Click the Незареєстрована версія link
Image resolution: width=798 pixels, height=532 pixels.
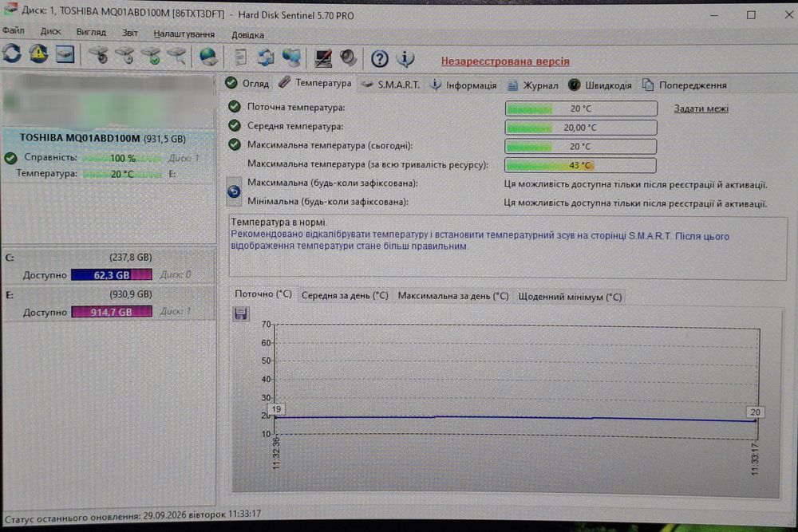tap(505, 61)
